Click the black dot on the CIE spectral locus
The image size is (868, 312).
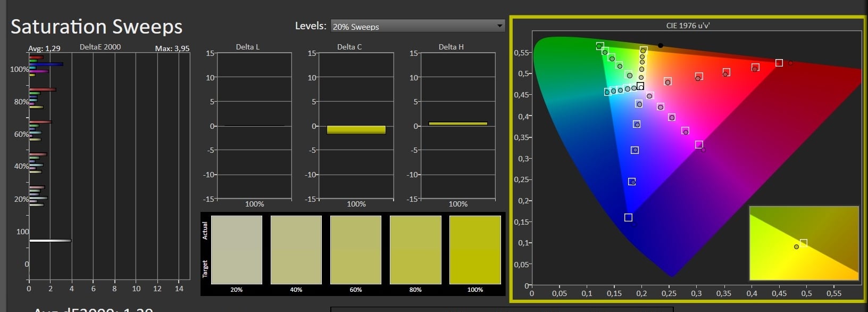pyautogui.click(x=661, y=46)
